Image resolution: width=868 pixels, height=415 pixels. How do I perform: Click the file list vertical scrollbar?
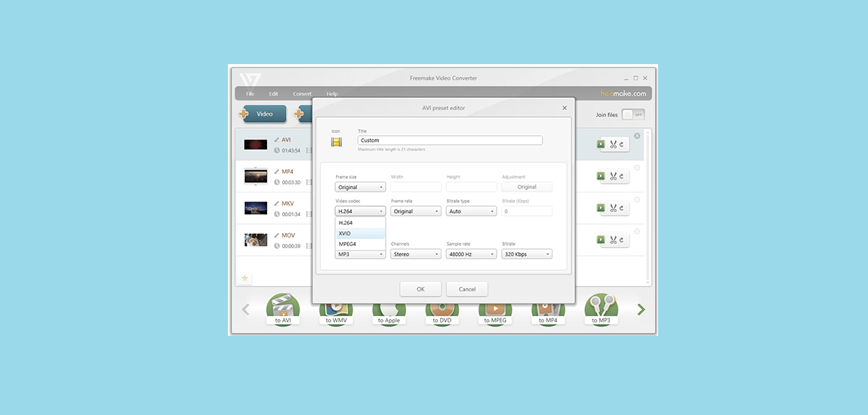(648, 207)
